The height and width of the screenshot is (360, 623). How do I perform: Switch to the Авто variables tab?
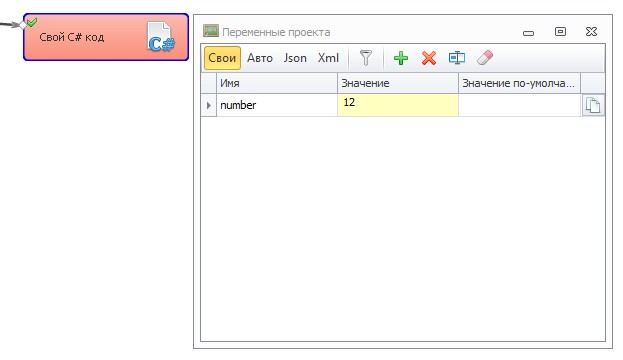(260, 58)
